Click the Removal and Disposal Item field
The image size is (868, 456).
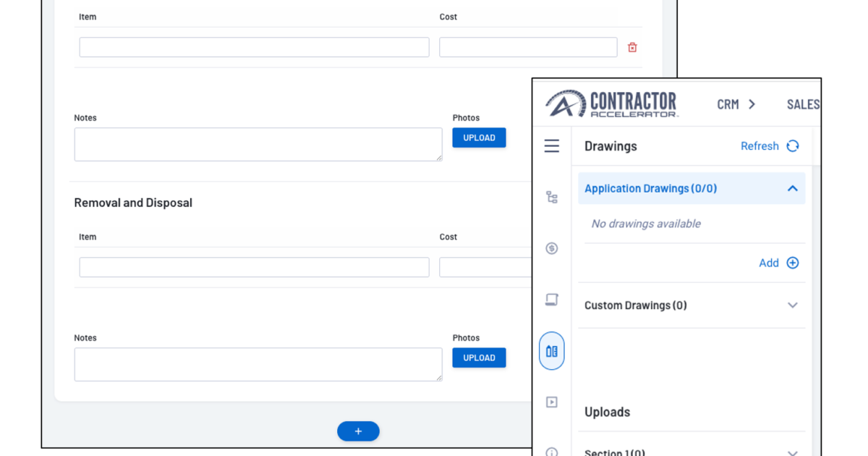point(253,267)
